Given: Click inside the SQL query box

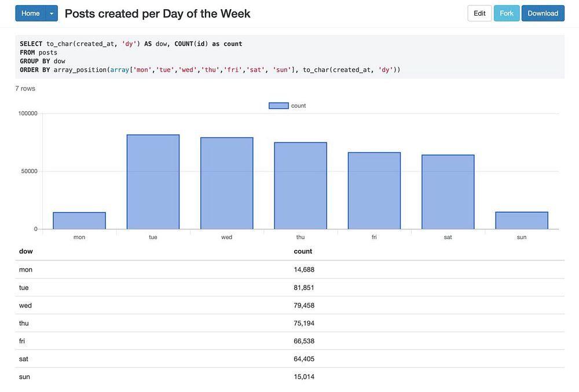Looking at the screenshot, I should pyautogui.click(x=289, y=57).
